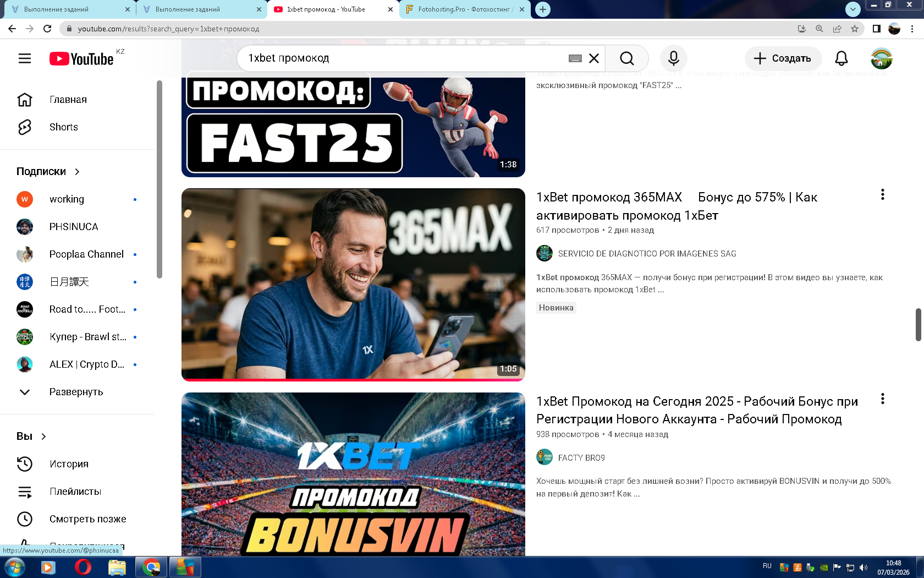Image resolution: width=924 pixels, height=578 pixels.
Task: Open the История history icon
Action: pyautogui.click(x=25, y=464)
